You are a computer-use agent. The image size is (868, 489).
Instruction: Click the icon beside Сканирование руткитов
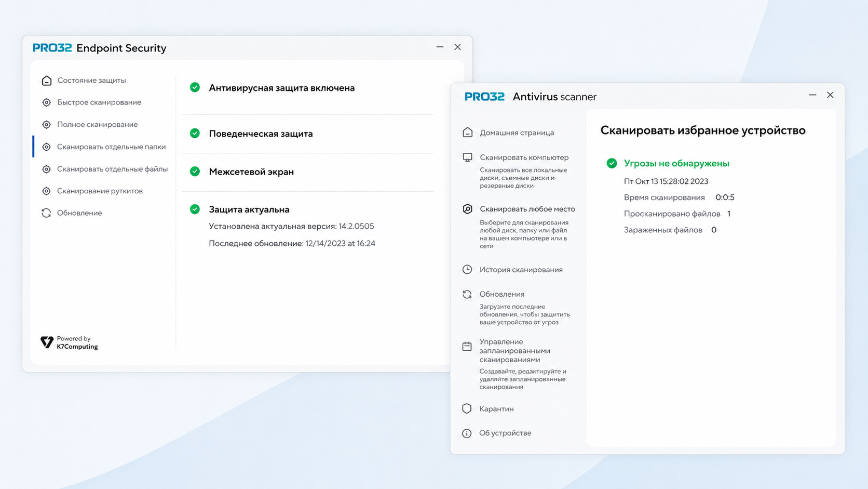click(x=47, y=191)
